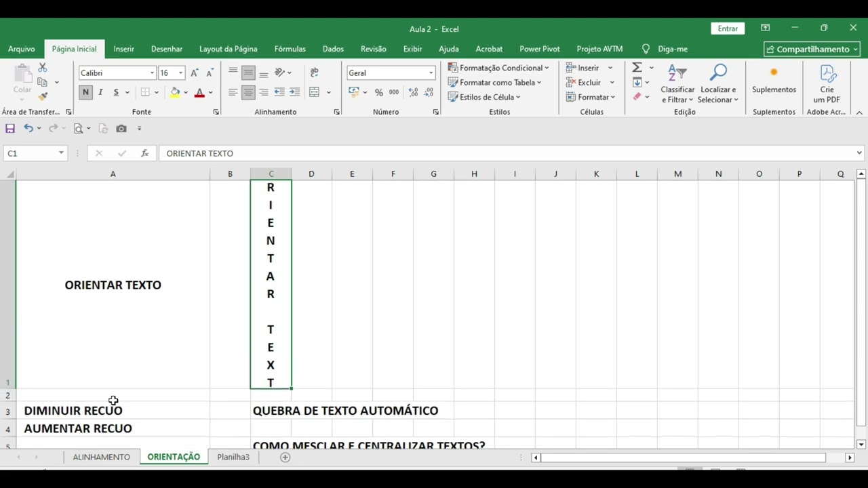Click the Copy icon in clipboard group
The image size is (868, 488).
coord(43,82)
